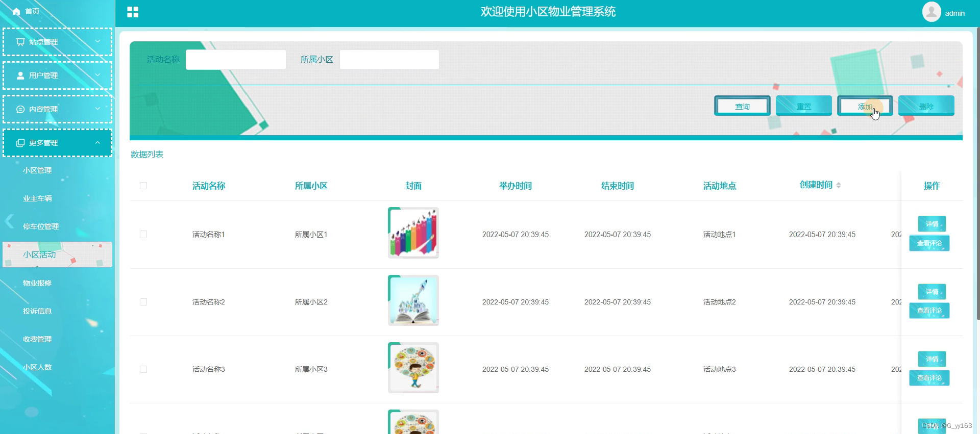Click 查看评论 for 活动名称3 row

click(929, 378)
